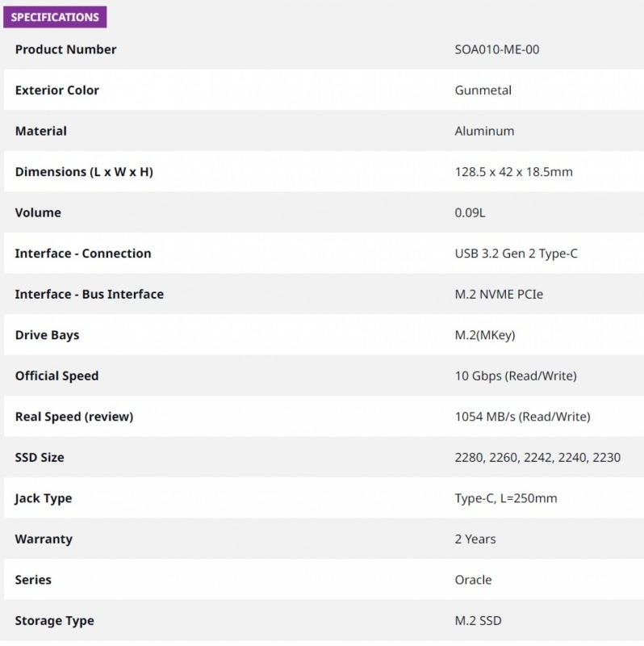Click the SOA010-ME-00 product number value

tap(497, 49)
